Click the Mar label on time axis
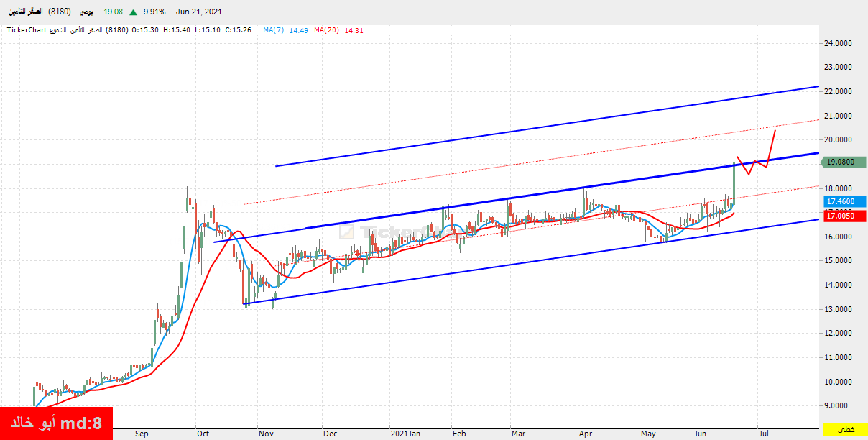Screen dimensions: 868x440 tap(517, 434)
